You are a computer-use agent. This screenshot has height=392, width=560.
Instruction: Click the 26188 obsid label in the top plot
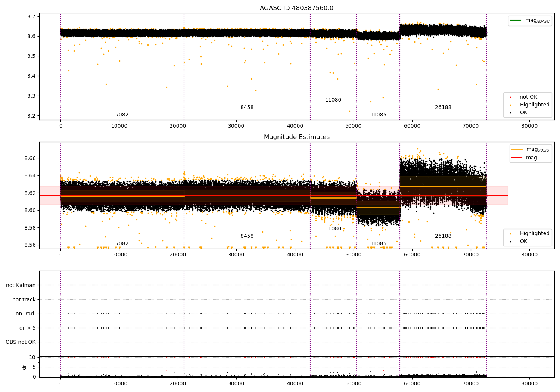coord(443,108)
